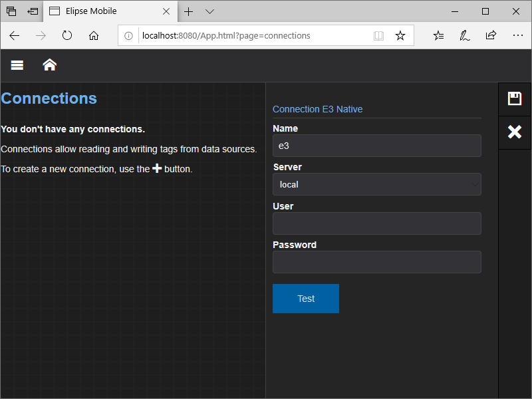532x399 pixels.
Task: Open the favorites hub list icon
Action: (x=438, y=35)
